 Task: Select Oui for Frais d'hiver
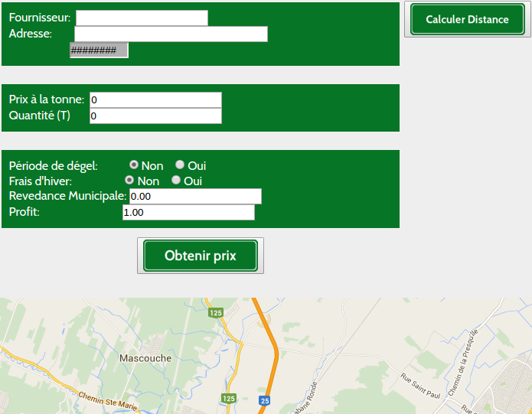pos(176,181)
